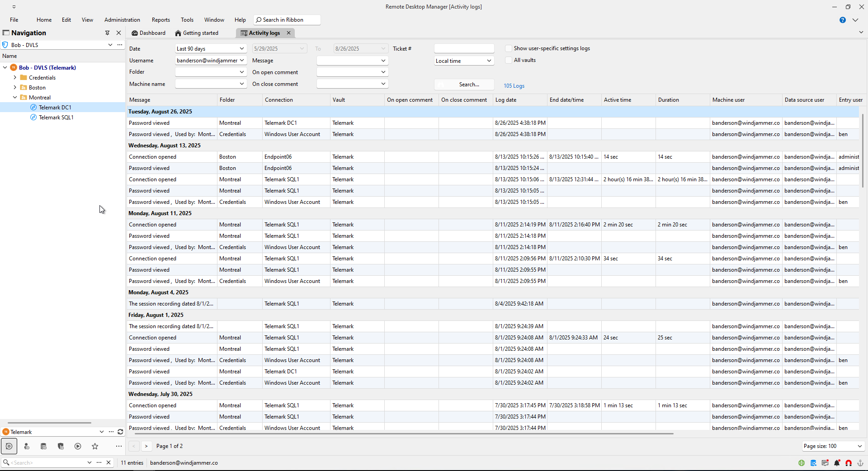Open User vault view icon
Image resolution: width=868 pixels, height=471 pixels.
point(27,446)
